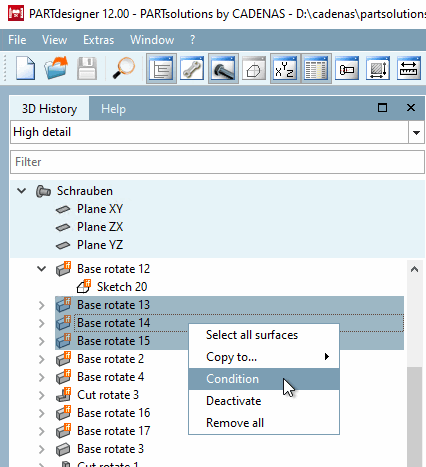Toggle the wrench tool window icon
426x467 pixels.
click(x=192, y=69)
